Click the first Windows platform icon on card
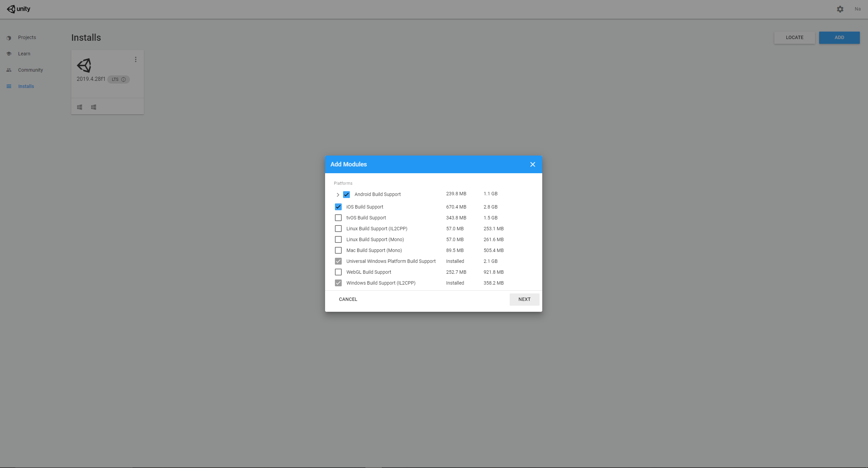 coord(80,107)
